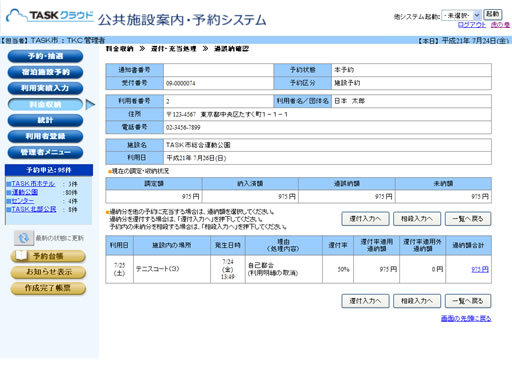The image size is (512, 384).
Task: Click the 975円 過納額合計 link
Action: coord(480,269)
